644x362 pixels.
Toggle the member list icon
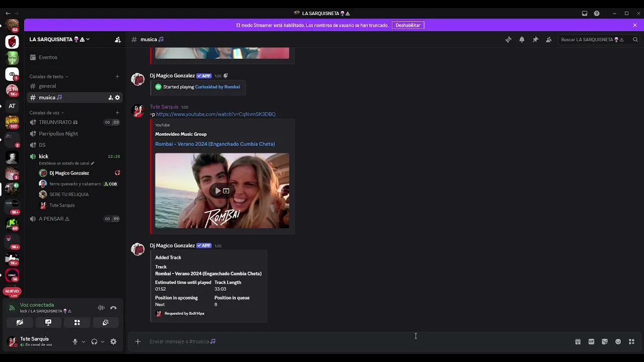pos(549,40)
